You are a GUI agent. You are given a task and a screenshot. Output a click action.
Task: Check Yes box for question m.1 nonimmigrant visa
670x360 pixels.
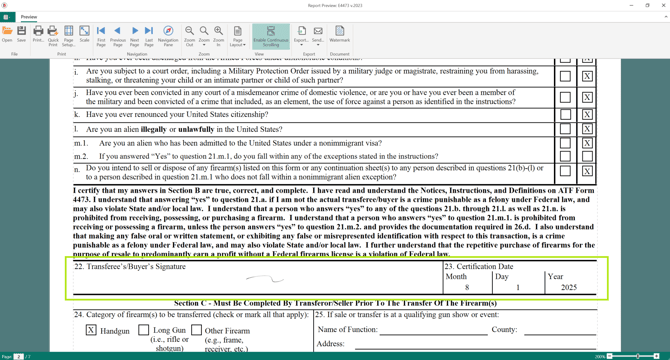(x=565, y=143)
